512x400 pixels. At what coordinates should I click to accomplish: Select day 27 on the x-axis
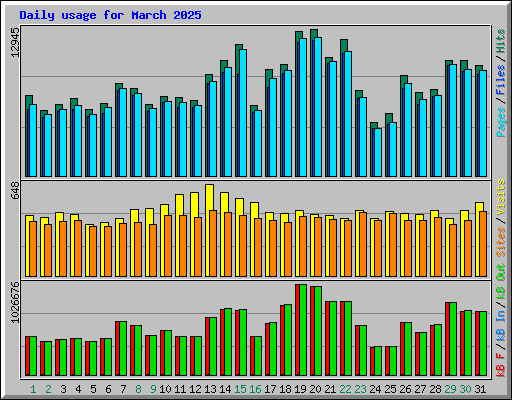point(420,389)
